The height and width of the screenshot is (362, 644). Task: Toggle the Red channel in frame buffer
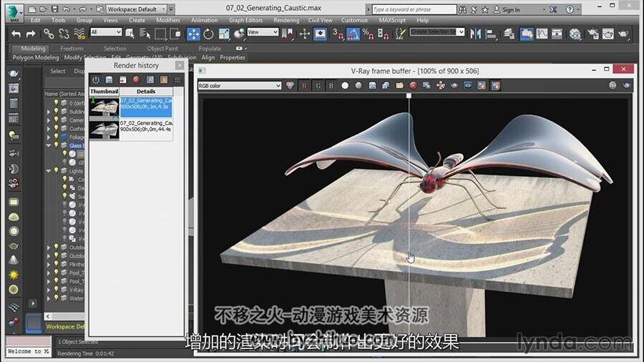pyautogui.click(x=304, y=85)
